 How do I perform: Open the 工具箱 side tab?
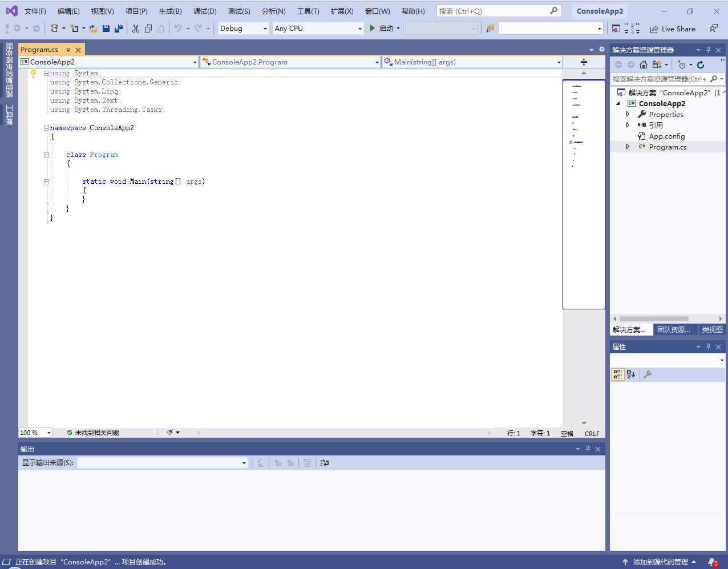coord(9,114)
